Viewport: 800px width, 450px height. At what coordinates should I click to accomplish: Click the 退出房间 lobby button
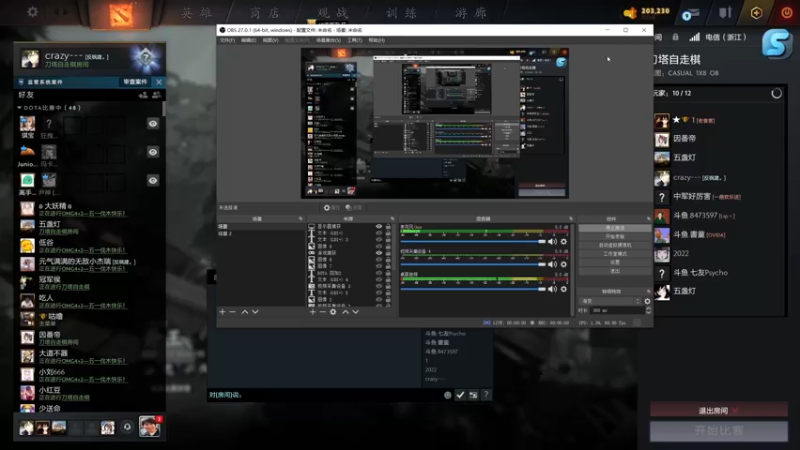(718, 410)
